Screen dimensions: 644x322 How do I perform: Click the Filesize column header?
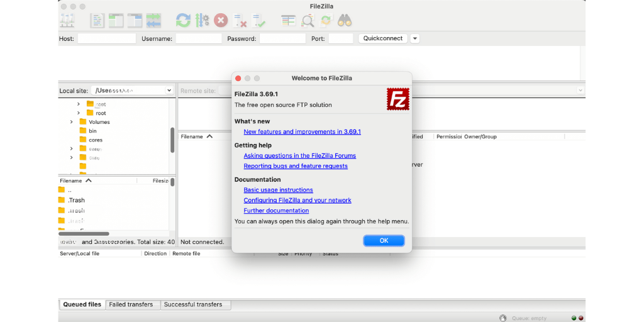point(160,180)
